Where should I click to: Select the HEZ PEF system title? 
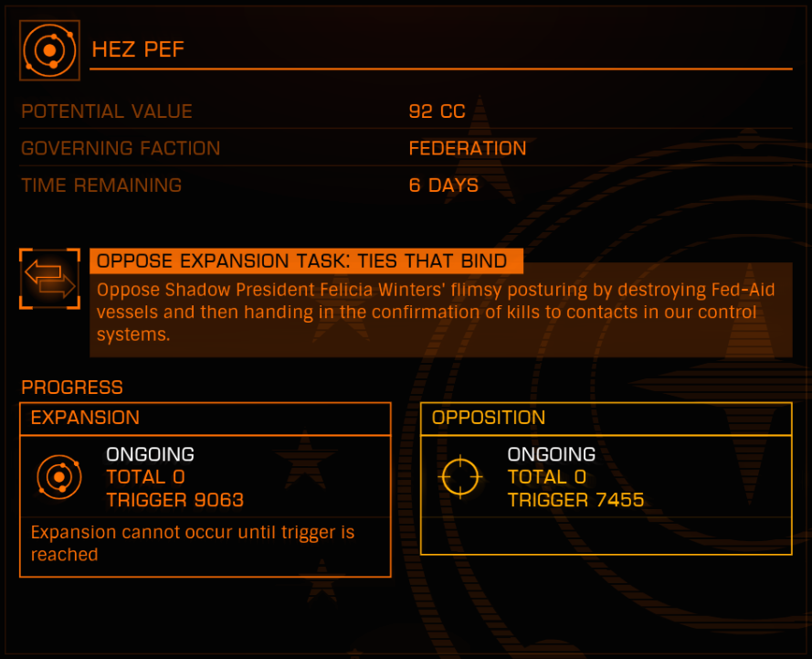click(138, 49)
